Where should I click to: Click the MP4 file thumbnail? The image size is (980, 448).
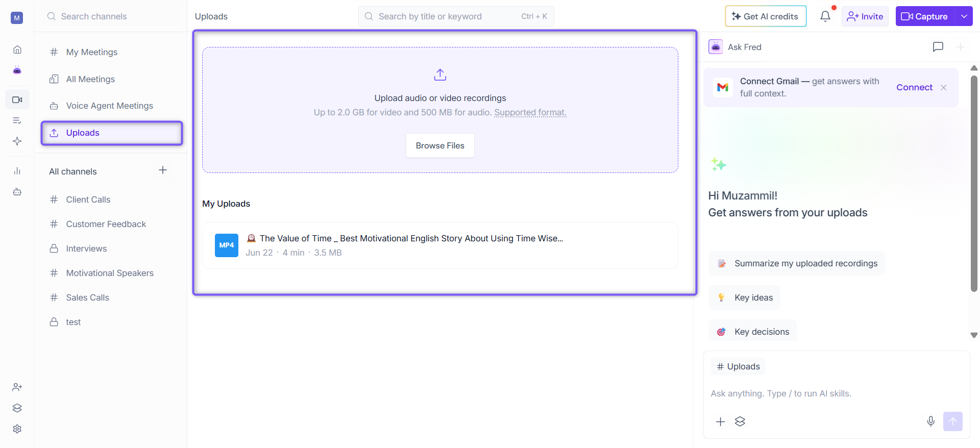coord(227,245)
